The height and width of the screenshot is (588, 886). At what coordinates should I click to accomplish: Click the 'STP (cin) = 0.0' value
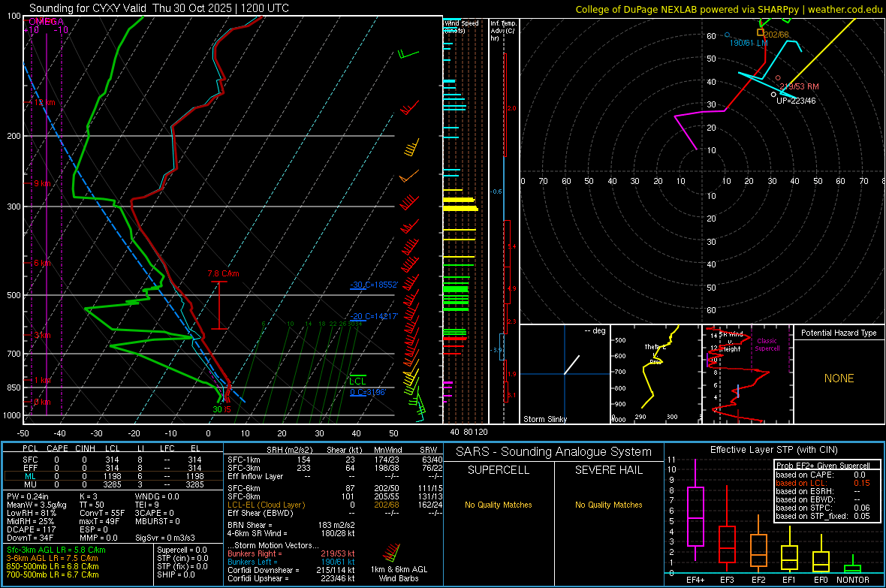(x=182, y=558)
